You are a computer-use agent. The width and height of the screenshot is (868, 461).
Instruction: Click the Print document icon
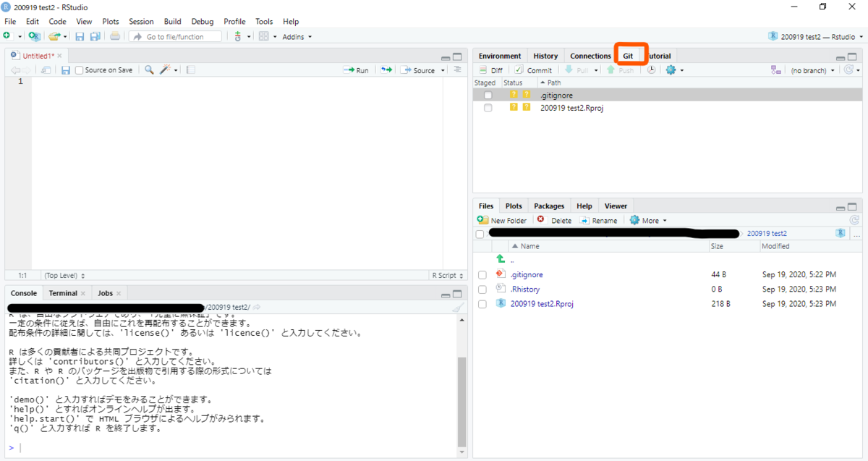click(x=115, y=36)
